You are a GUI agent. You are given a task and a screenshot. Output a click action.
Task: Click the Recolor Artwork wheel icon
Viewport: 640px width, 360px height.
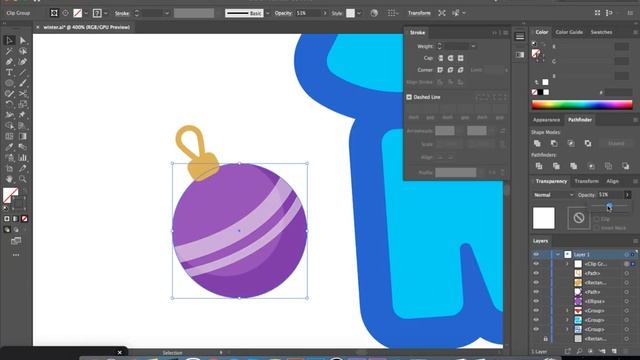tap(374, 13)
